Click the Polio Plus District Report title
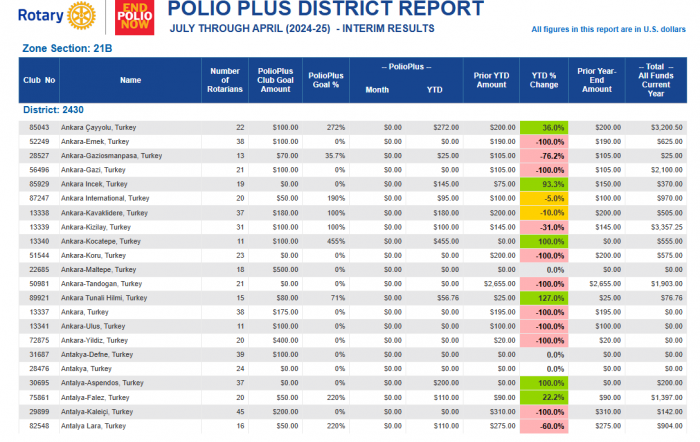The height and width of the screenshot is (442, 700). tap(325, 8)
